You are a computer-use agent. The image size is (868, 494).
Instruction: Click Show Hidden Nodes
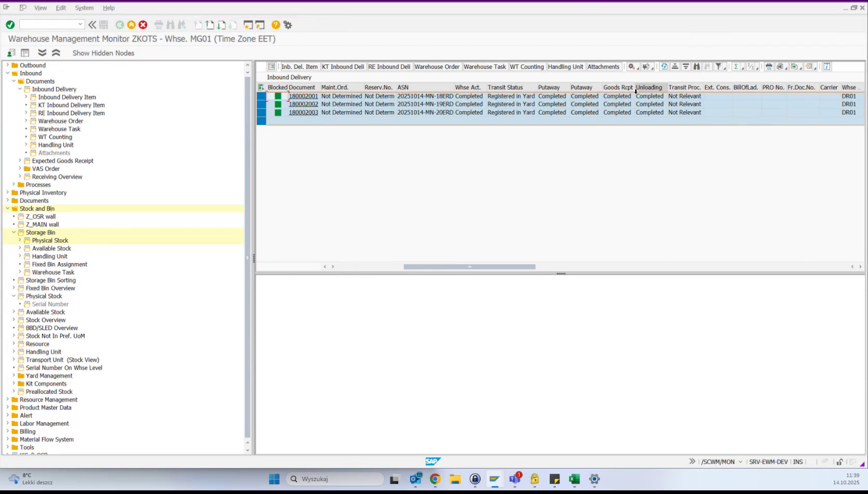click(x=103, y=53)
